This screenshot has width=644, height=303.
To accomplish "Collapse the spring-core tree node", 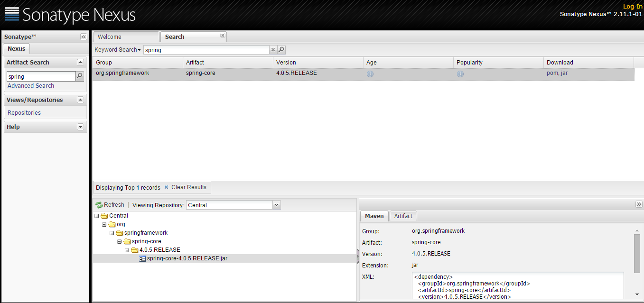I will tap(120, 241).
